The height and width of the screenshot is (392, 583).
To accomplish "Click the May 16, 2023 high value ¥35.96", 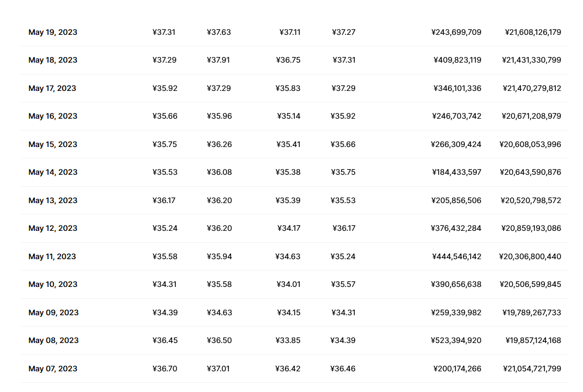I will (219, 117).
